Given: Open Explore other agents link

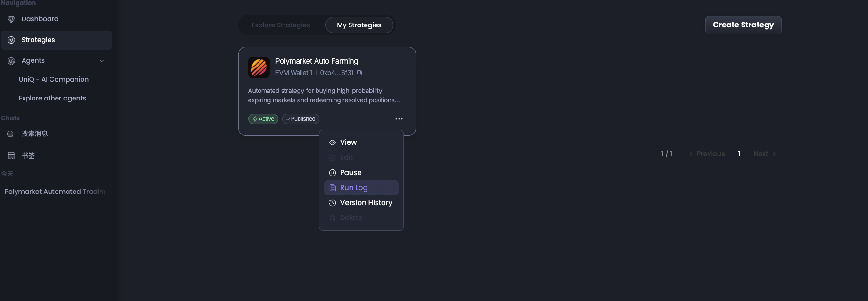Looking at the screenshot, I should 52,98.
